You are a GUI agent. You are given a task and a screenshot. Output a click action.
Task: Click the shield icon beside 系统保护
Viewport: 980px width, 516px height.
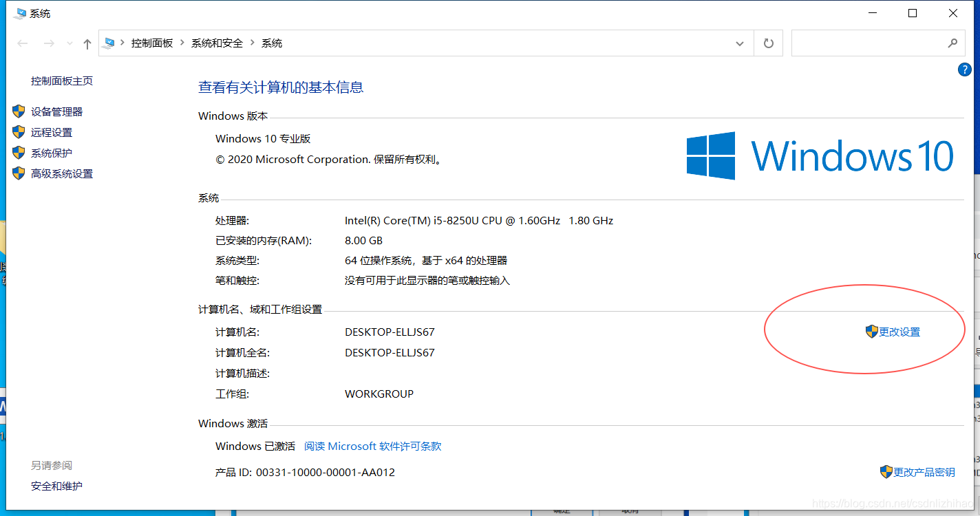(x=19, y=153)
